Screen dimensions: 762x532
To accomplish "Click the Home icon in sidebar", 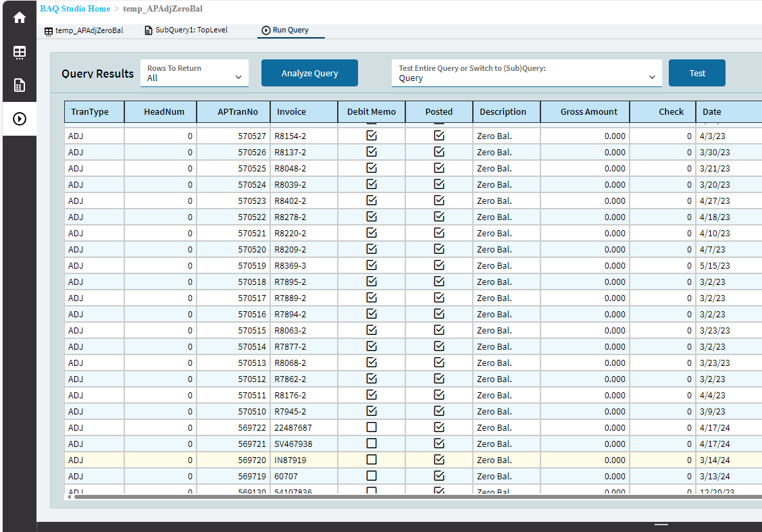I will pos(20,18).
